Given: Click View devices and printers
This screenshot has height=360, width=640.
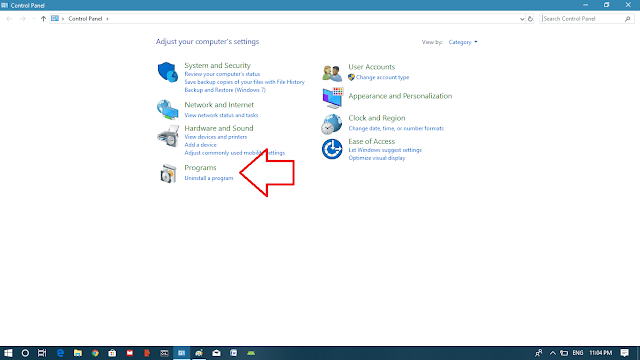Looking at the screenshot, I should pyautogui.click(x=216, y=137).
